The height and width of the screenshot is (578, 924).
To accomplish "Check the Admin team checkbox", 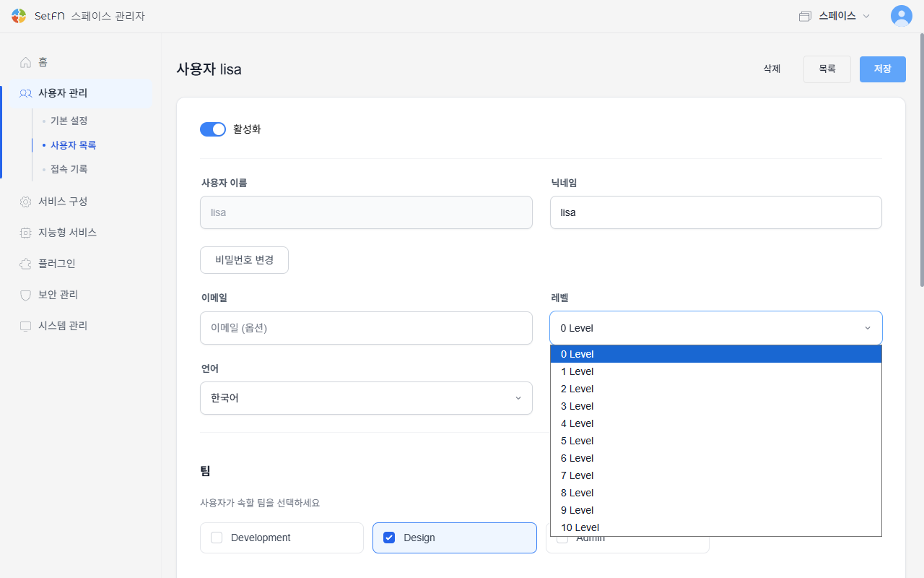I will (562, 538).
